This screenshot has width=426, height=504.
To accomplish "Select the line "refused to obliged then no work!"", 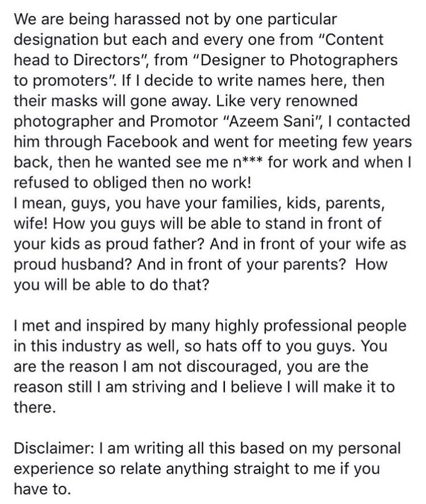I will point(132,183).
